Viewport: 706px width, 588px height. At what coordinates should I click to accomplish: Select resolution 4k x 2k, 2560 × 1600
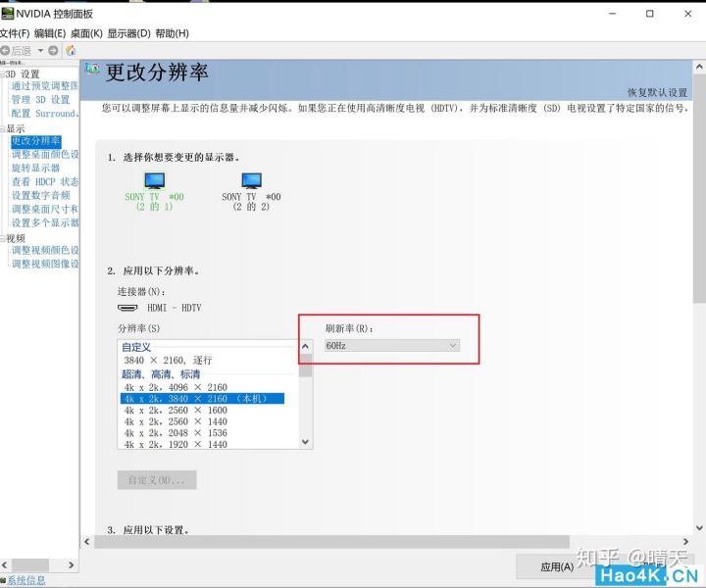coord(176,411)
